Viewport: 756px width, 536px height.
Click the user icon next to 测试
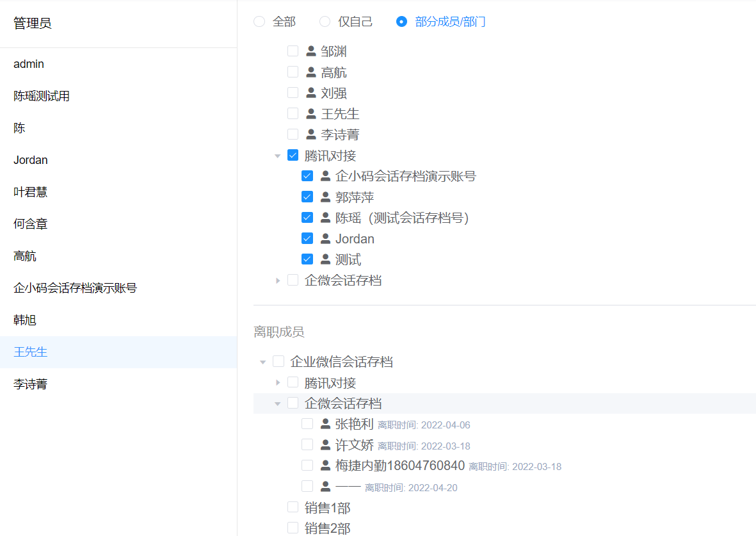click(x=325, y=259)
